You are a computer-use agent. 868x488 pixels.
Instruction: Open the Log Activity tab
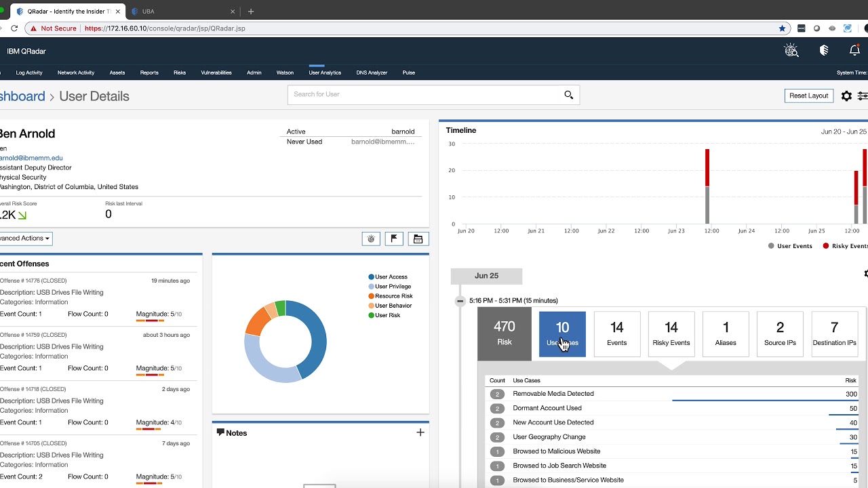(x=29, y=73)
